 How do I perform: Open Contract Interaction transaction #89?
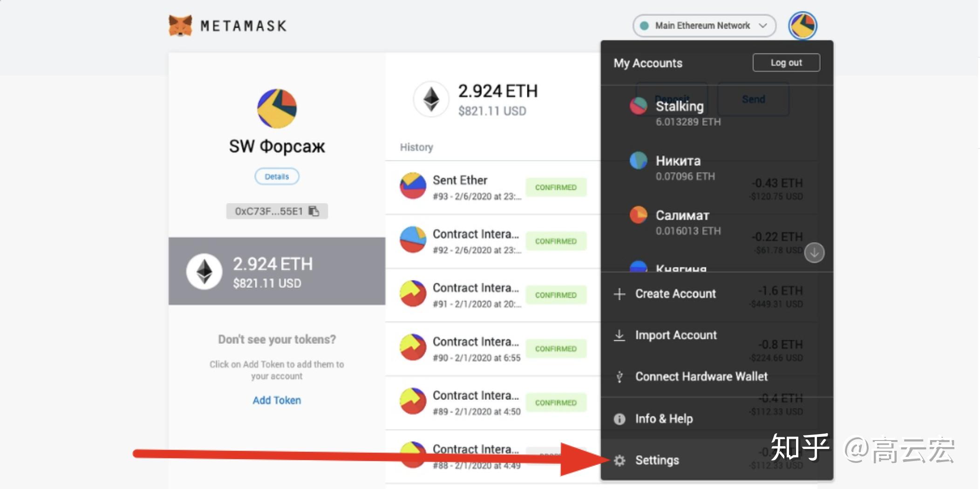[493, 403]
